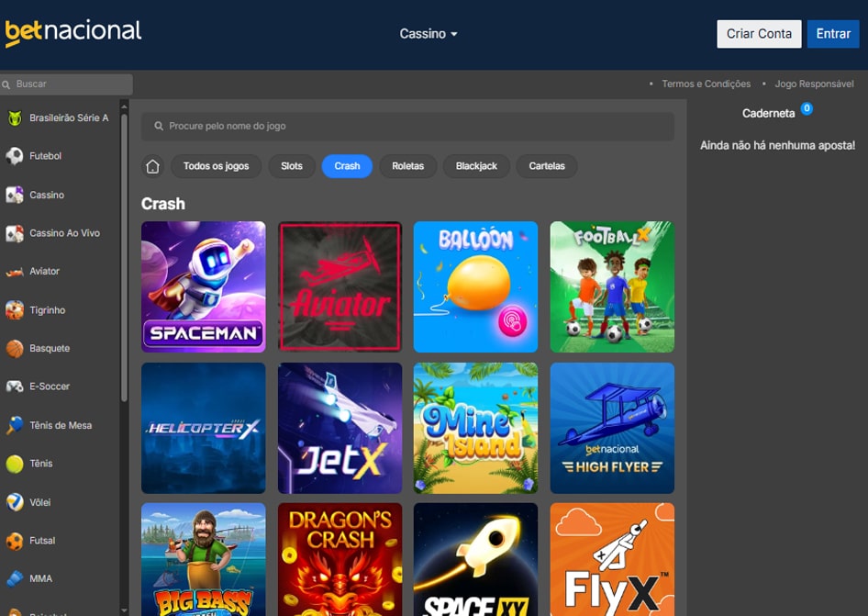Click the Tigrinho tiger icon
Viewport: 868px width, 616px height.
pyautogui.click(x=15, y=310)
